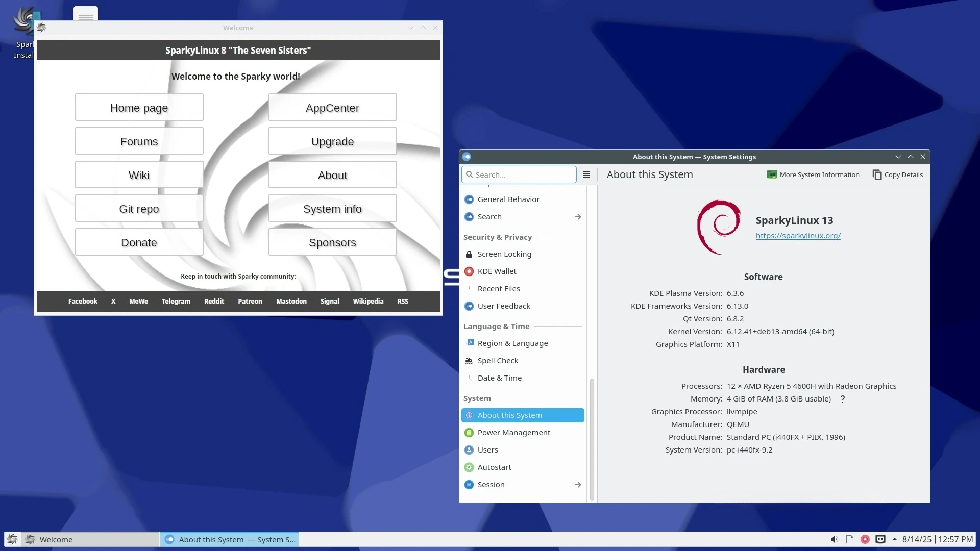Select About this System in sidebar
980x551 pixels.
coord(523,415)
